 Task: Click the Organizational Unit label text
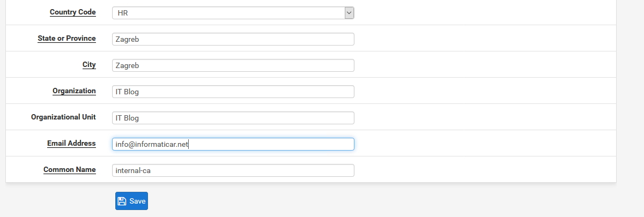[63, 117]
